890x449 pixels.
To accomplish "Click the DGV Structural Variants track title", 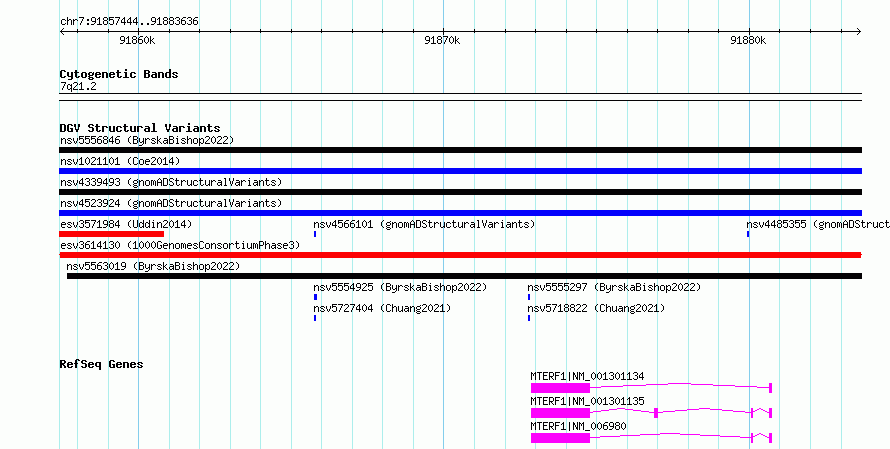I will click(140, 128).
